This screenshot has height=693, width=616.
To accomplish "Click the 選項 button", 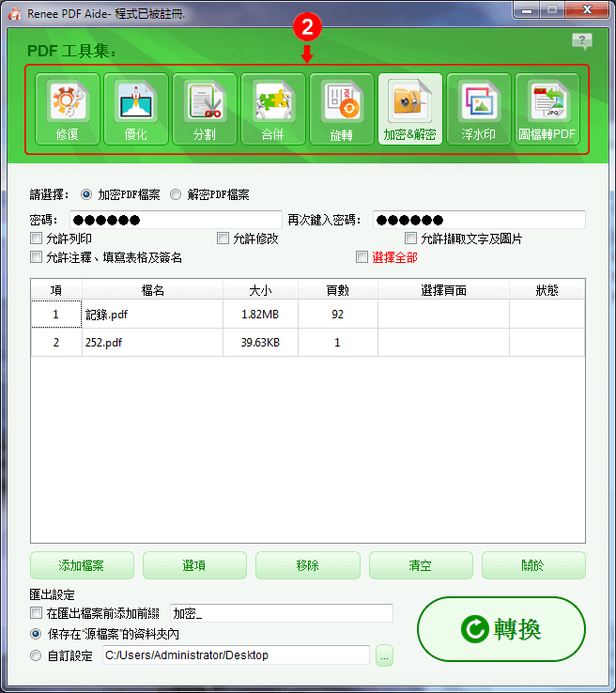I will (x=194, y=565).
